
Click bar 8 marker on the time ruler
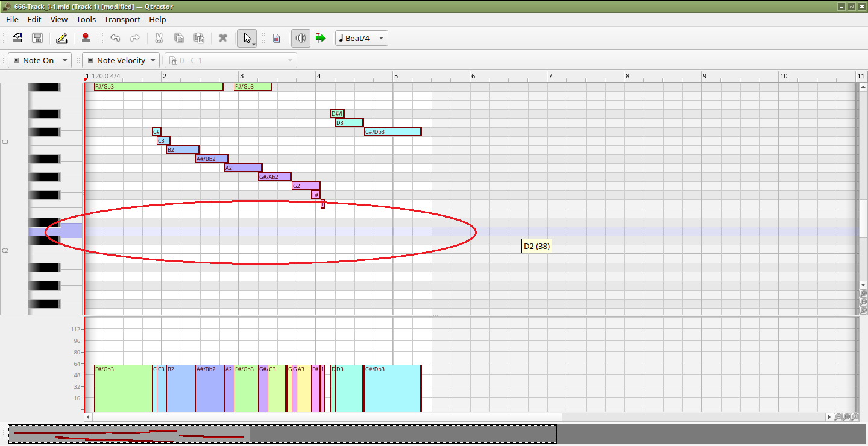pos(627,76)
